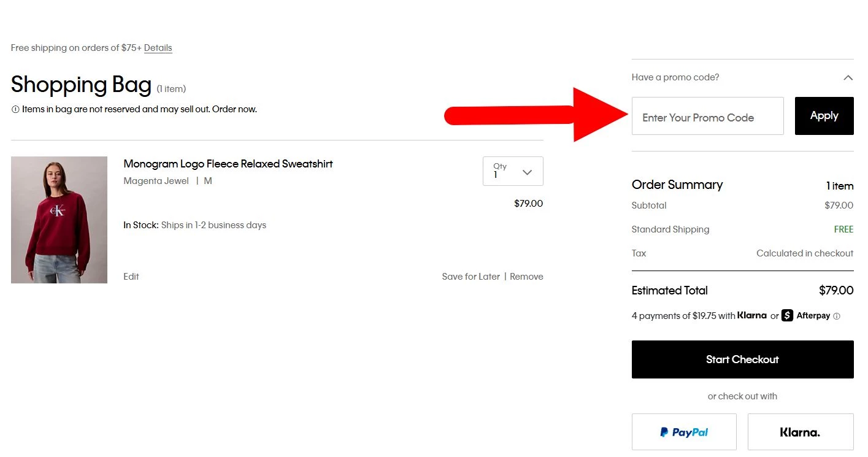This screenshot has width=868, height=457.
Task: Open the sweatshirt product thumbnail
Action: 59,220
